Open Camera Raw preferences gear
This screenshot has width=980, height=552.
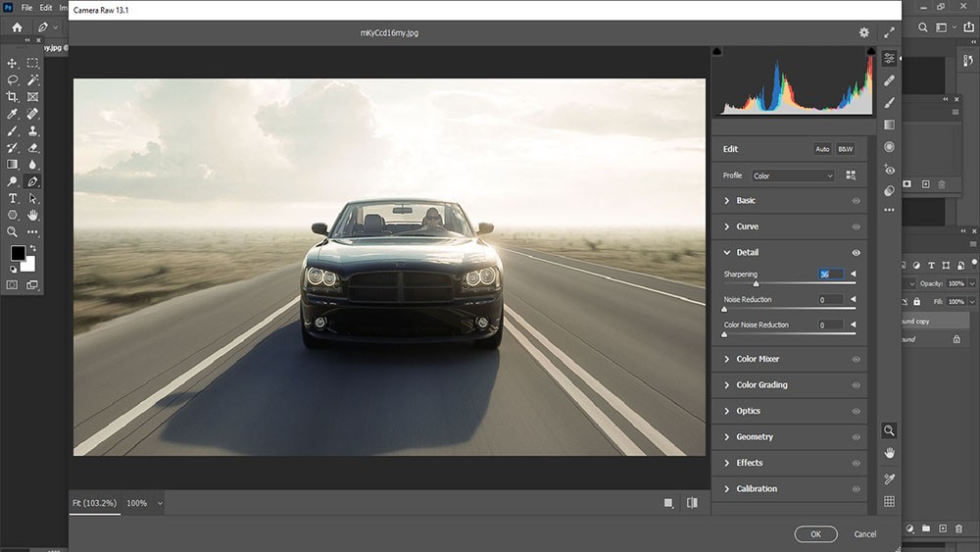(863, 32)
